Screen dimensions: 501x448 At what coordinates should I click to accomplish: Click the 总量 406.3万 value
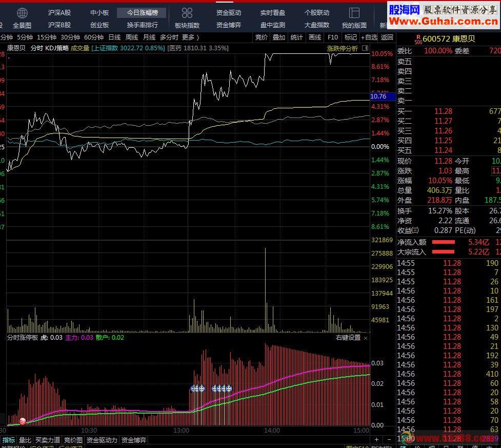point(439,190)
